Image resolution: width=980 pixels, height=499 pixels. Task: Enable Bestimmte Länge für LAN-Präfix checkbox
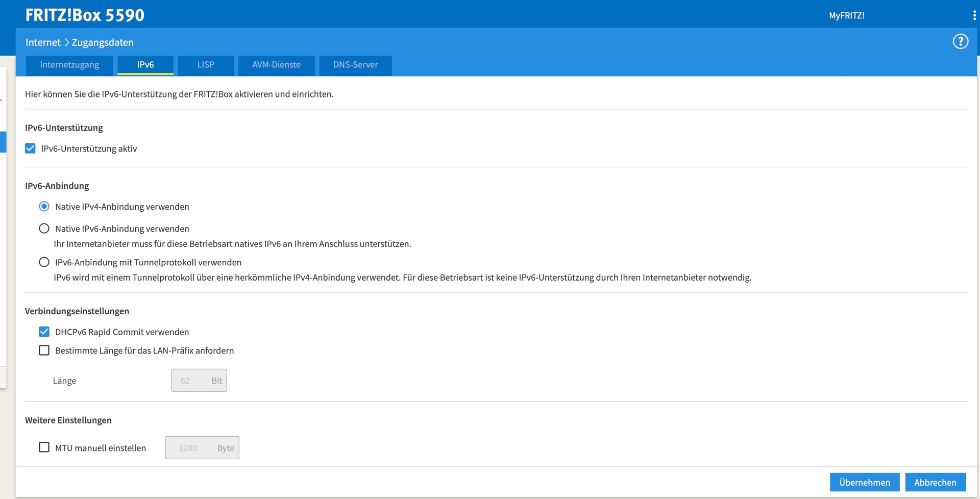coord(44,351)
